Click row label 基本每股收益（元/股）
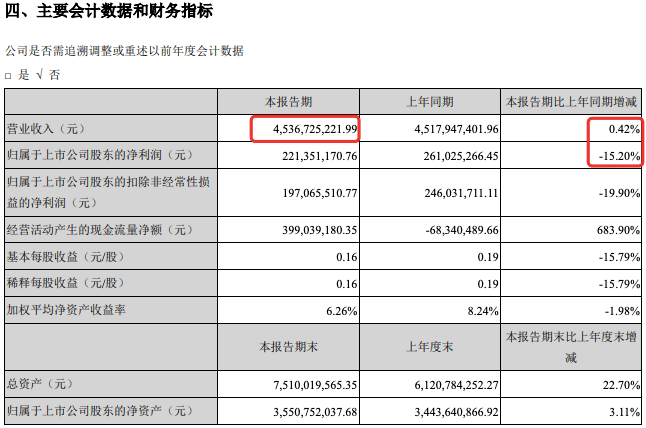The image size is (646, 428). click(x=65, y=257)
